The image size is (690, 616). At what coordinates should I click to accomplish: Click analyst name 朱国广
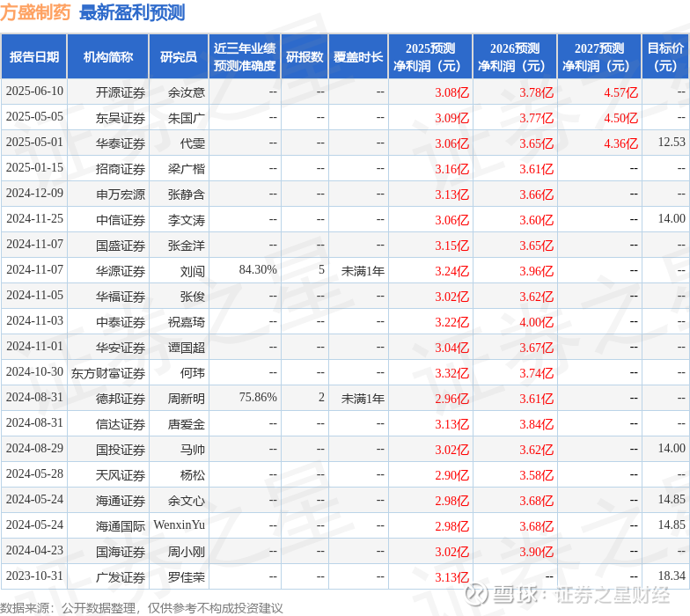pyautogui.click(x=187, y=118)
